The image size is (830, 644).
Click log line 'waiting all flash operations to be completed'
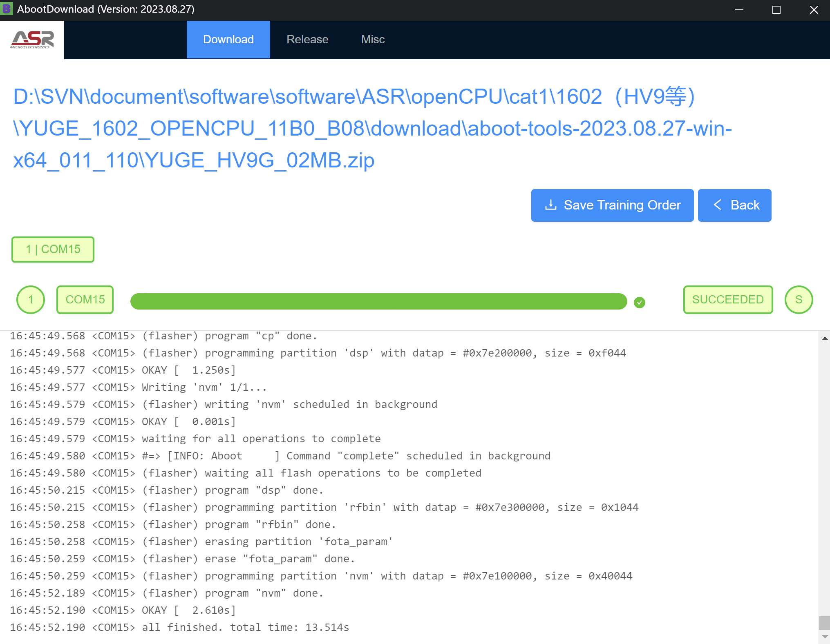[246, 473]
